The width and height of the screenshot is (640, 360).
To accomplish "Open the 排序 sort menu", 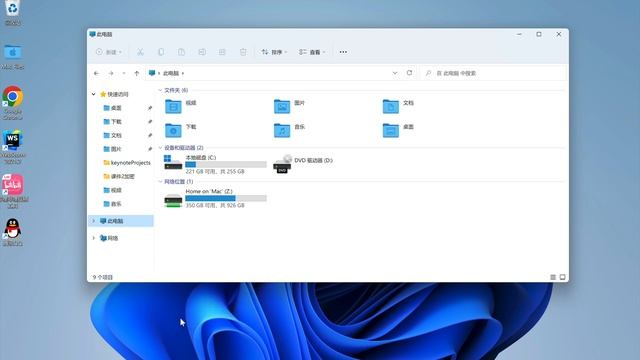I will [x=274, y=52].
